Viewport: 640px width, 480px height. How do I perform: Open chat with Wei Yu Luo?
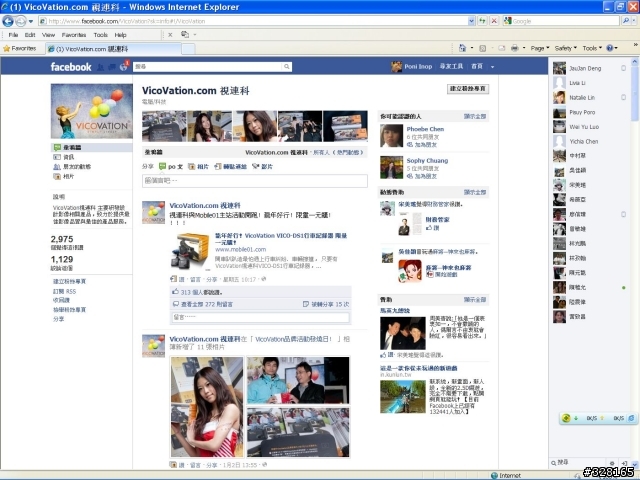point(590,127)
